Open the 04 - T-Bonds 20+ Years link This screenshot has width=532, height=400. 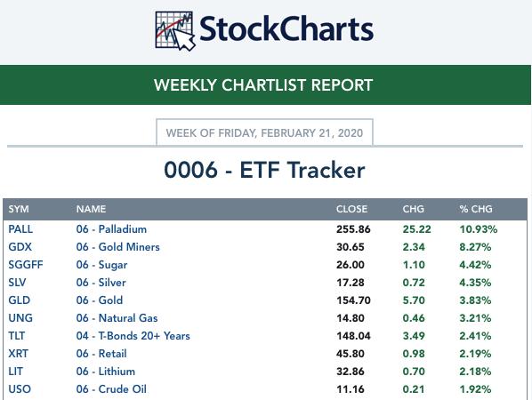(x=133, y=336)
